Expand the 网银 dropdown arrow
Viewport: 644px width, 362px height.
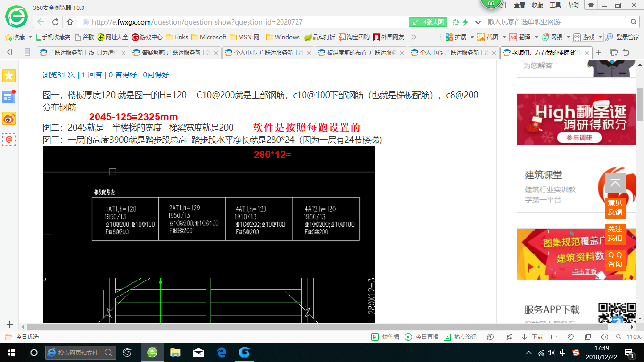click(568, 37)
